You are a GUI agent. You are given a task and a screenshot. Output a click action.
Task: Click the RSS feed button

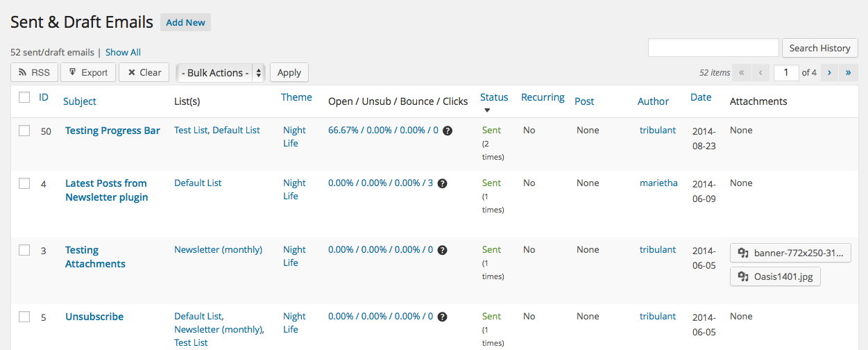pyautogui.click(x=34, y=72)
